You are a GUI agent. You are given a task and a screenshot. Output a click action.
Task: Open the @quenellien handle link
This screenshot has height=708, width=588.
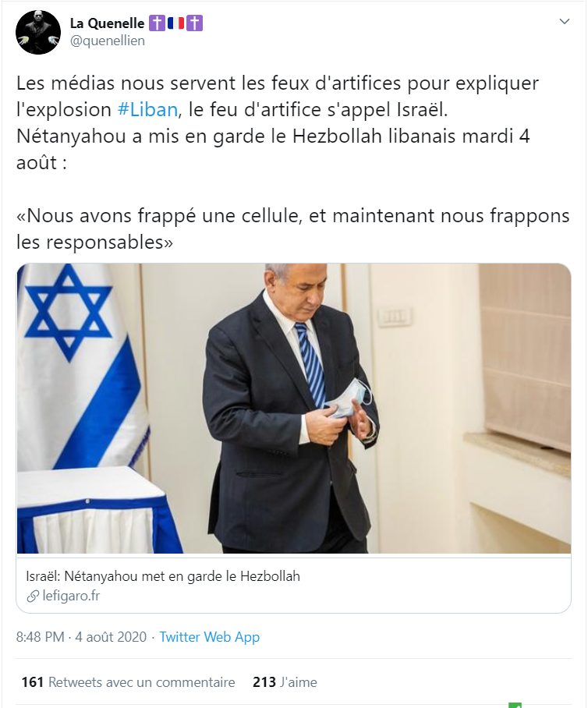pos(108,41)
